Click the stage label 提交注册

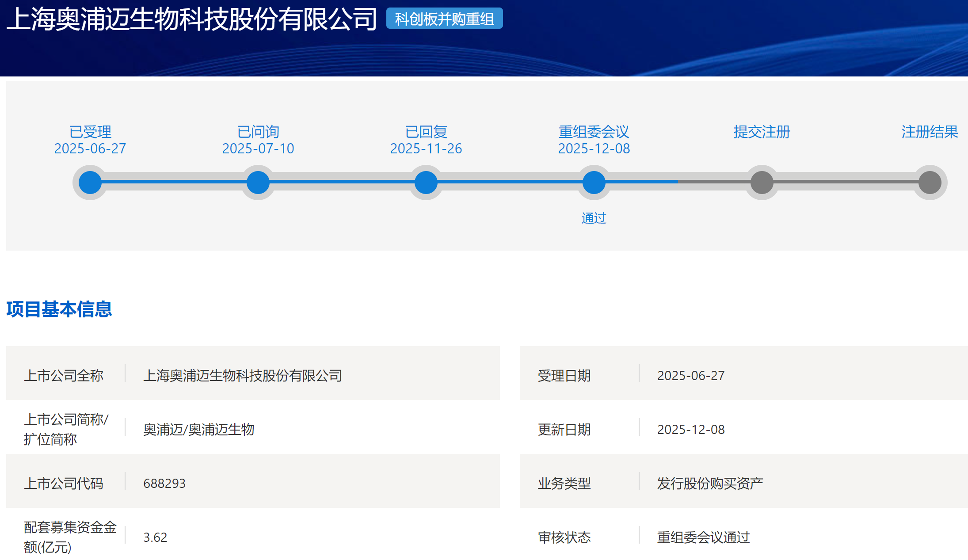[761, 131]
